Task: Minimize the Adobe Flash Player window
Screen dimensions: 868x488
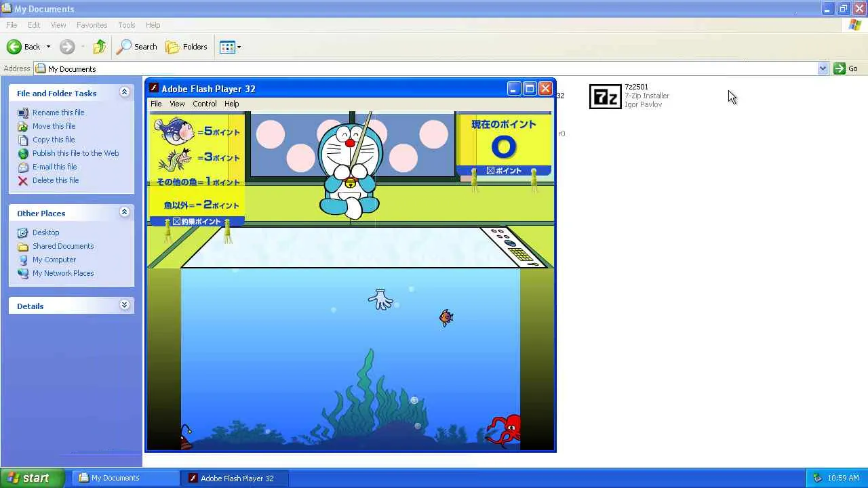Action: tap(513, 89)
